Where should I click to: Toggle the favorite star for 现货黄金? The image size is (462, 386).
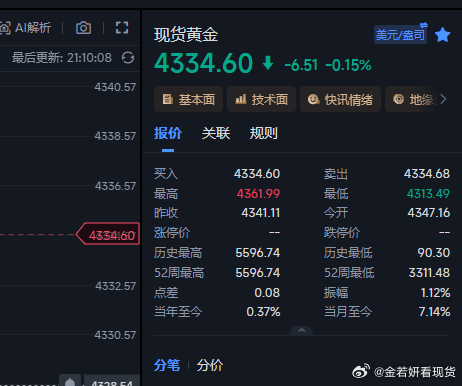pos(443,35)
